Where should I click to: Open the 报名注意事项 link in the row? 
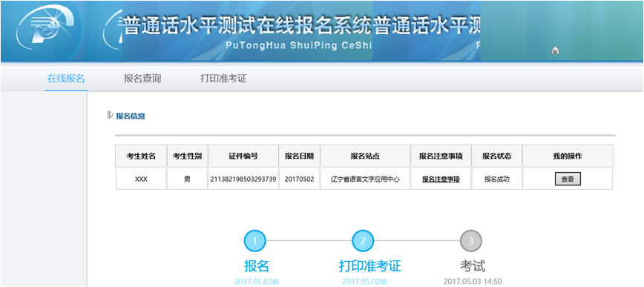click(x=441, y=179)
